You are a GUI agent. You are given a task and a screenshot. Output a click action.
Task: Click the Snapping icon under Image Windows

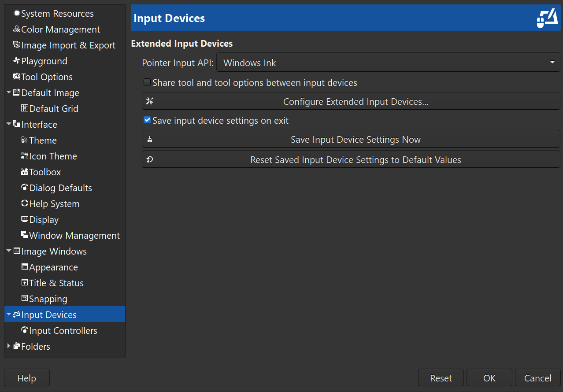[x=25, y=299]
